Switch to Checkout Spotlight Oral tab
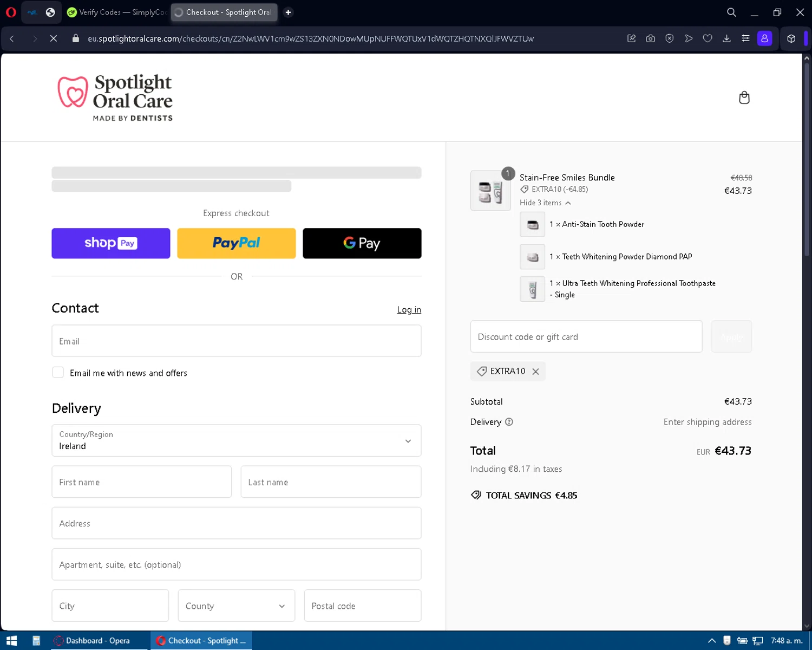812x650 pixels. (224, 12)
